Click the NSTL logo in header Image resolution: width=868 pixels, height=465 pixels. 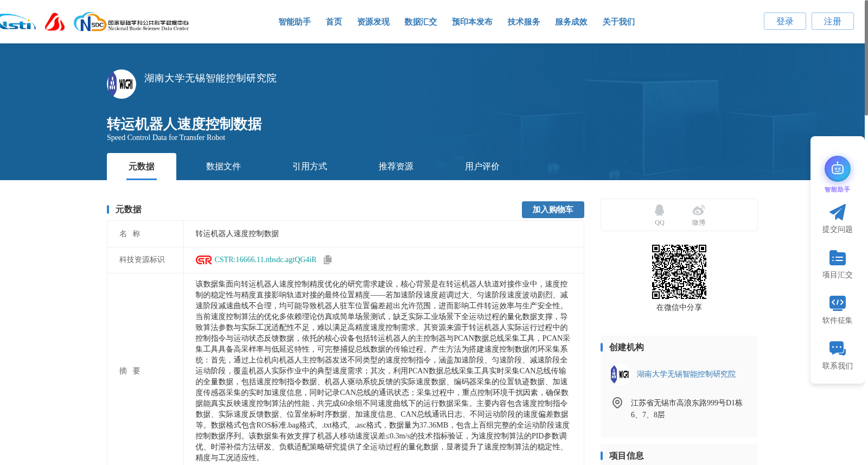point(17,22)
